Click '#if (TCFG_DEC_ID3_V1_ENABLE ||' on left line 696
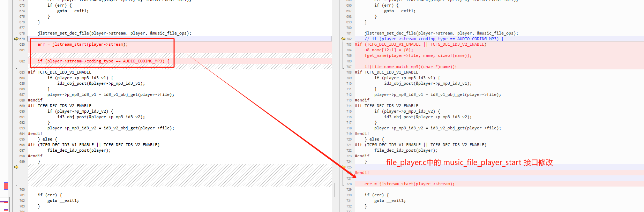This screenshot has width=644, height=212. pos(93,145)
